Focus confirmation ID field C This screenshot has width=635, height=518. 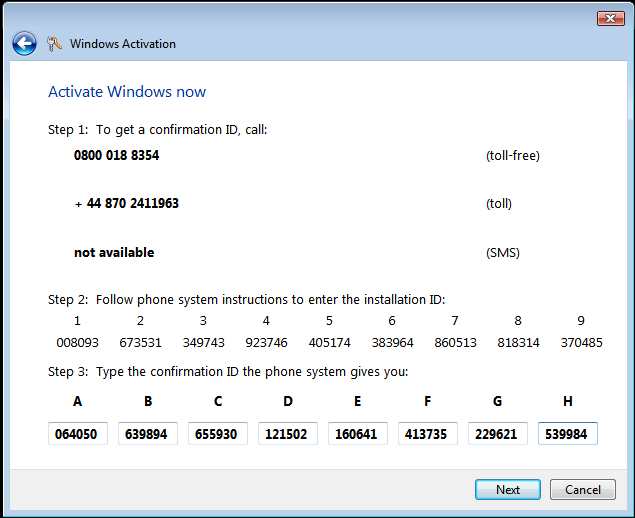(x=218, y=434)
